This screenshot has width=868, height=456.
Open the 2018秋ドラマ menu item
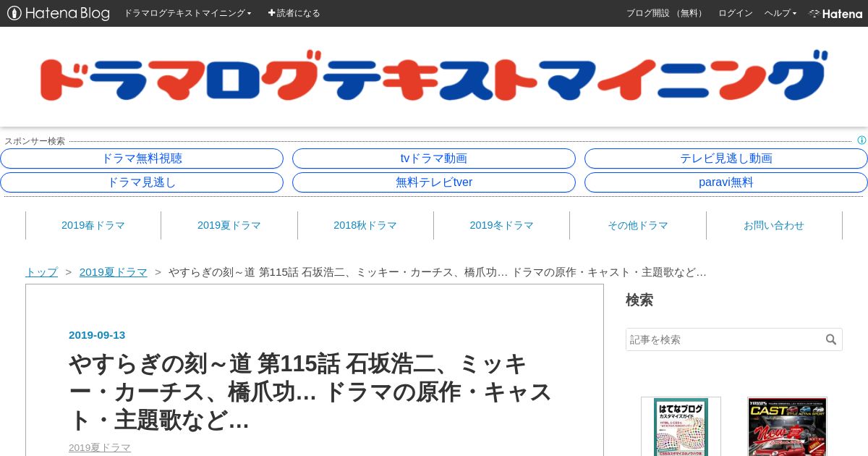pyautogui.click(x=365, y=225)
